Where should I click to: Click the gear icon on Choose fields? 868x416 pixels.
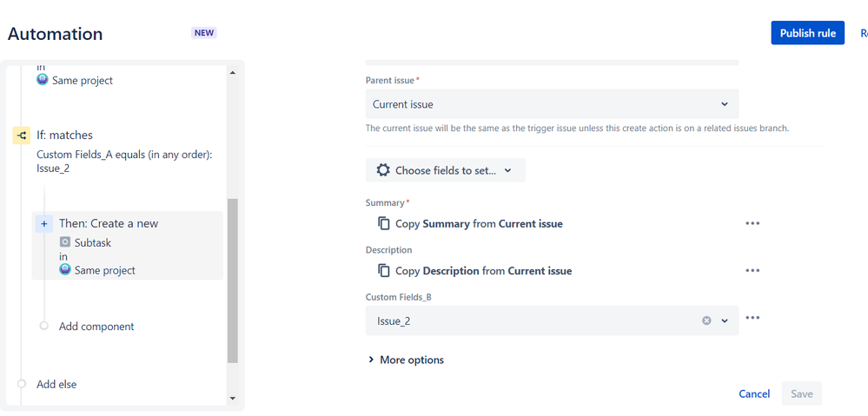click(x=383, y=170)
